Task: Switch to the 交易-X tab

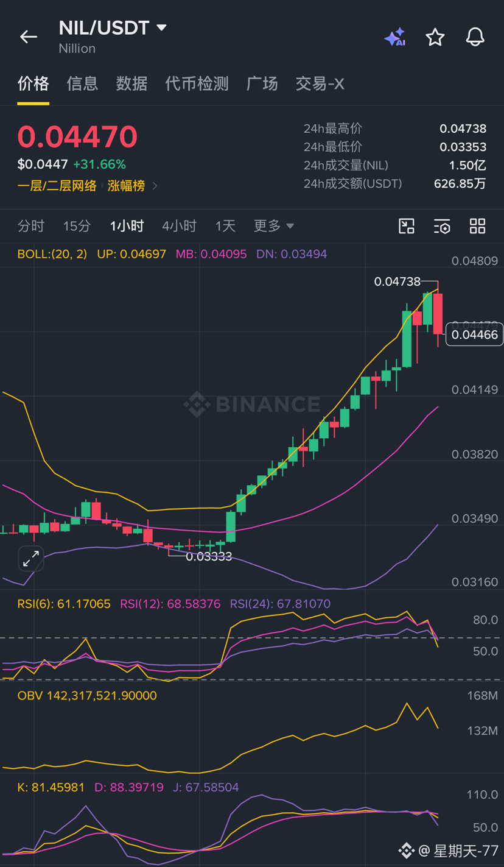Action: (x=320, y=83)
